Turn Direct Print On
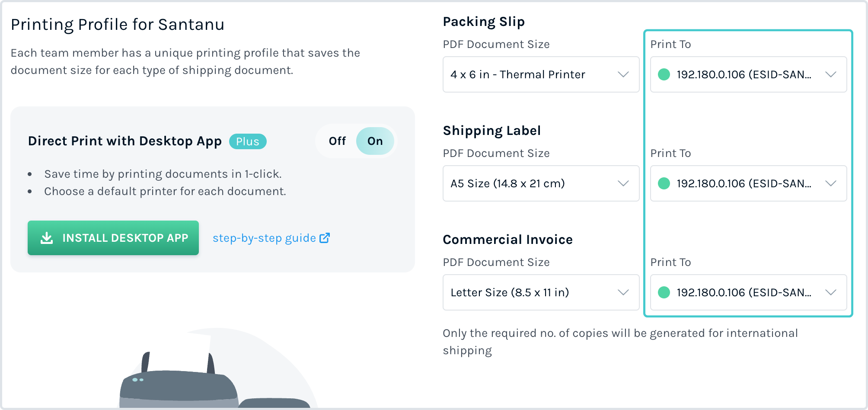Image resolution: width=868 pixels, height=410 pixels. [375, 141]
